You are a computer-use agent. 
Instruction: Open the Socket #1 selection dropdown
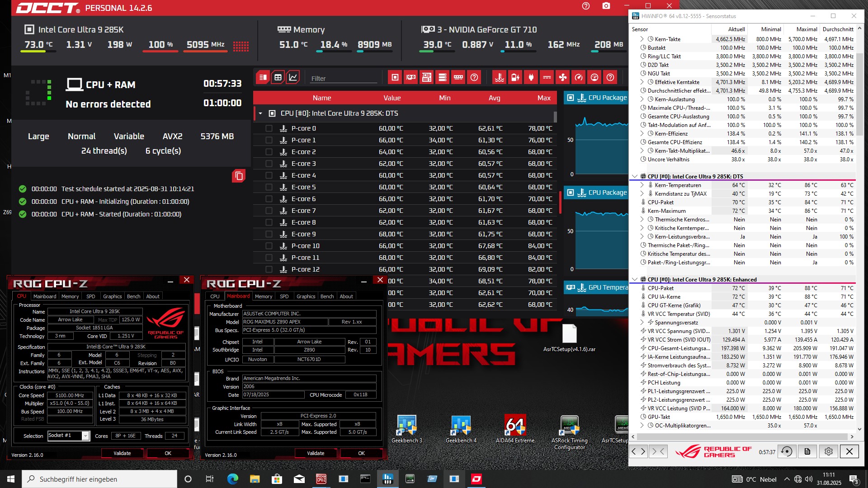coord(85,436)
